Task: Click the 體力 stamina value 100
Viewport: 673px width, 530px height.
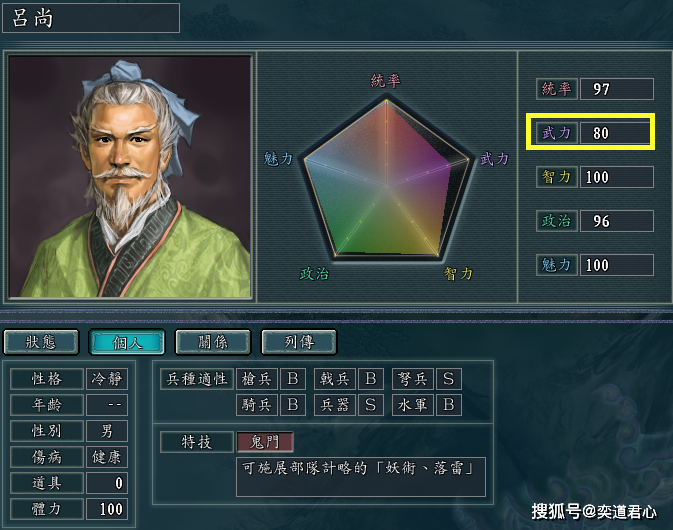Action: tap(107, 509)
